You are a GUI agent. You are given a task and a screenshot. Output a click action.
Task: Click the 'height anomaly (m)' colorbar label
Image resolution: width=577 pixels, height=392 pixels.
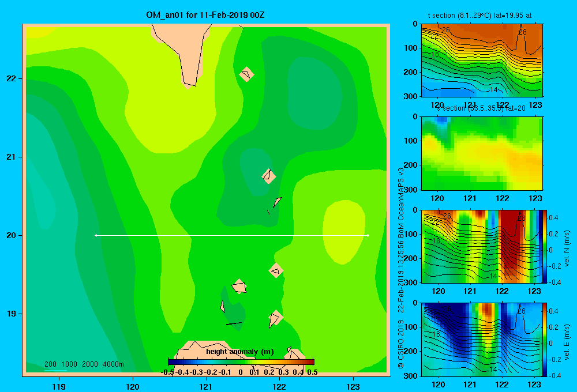click(x=240, y=352)
